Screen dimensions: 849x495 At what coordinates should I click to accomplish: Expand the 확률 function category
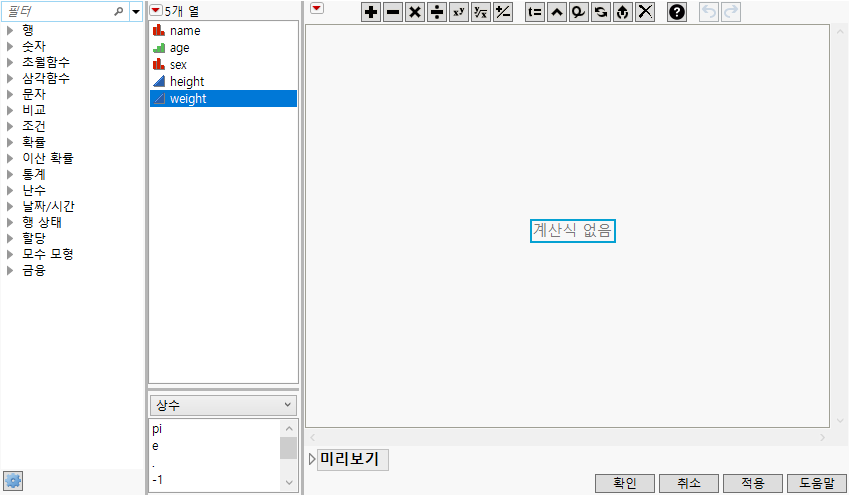[10, 142]
